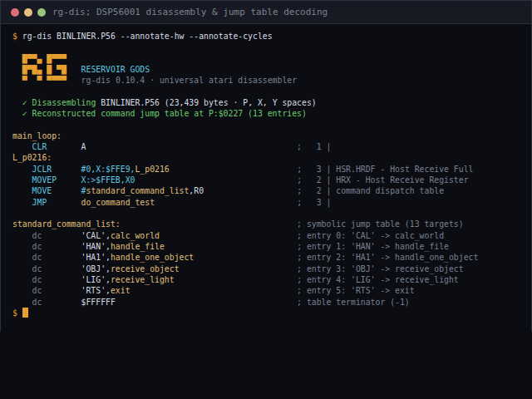Click the dc line "'LIG',receive_light"
This screenshot has height=399, width=532.
pyautogui.click(x=127, y=279)
